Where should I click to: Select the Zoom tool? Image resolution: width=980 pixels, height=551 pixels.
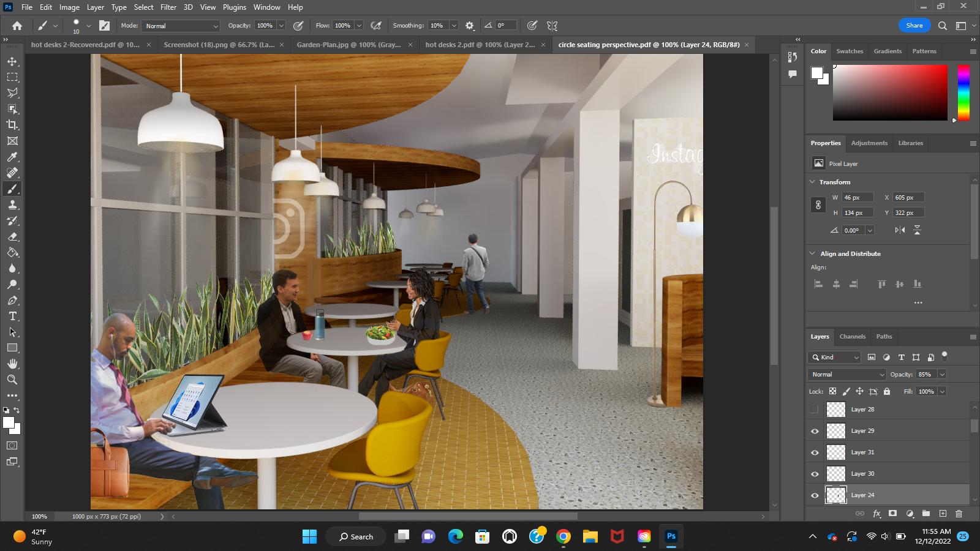tap(12, 380)
